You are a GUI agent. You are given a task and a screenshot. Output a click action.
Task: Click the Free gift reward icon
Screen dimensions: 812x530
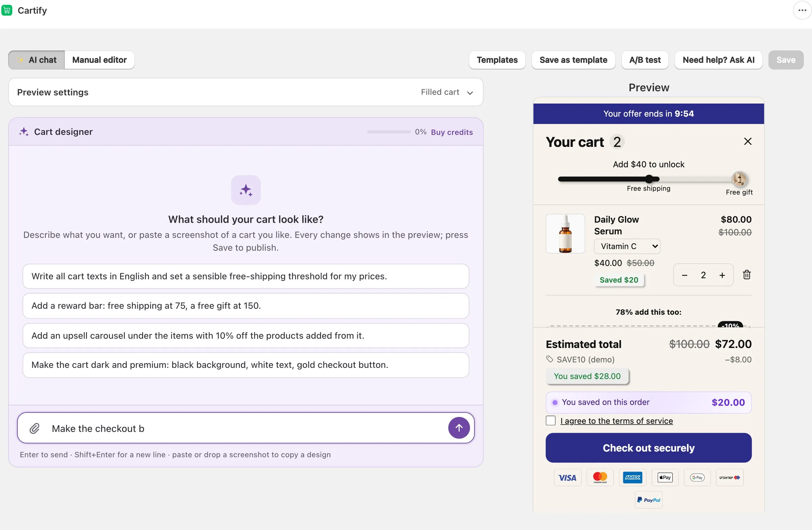pyautogui.click(x=739, y=179)
